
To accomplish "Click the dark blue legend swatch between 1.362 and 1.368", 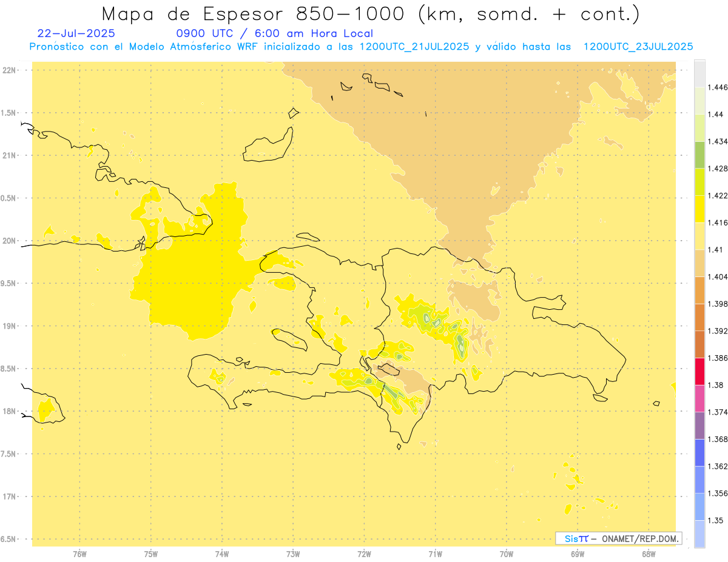I will (699, 453).
